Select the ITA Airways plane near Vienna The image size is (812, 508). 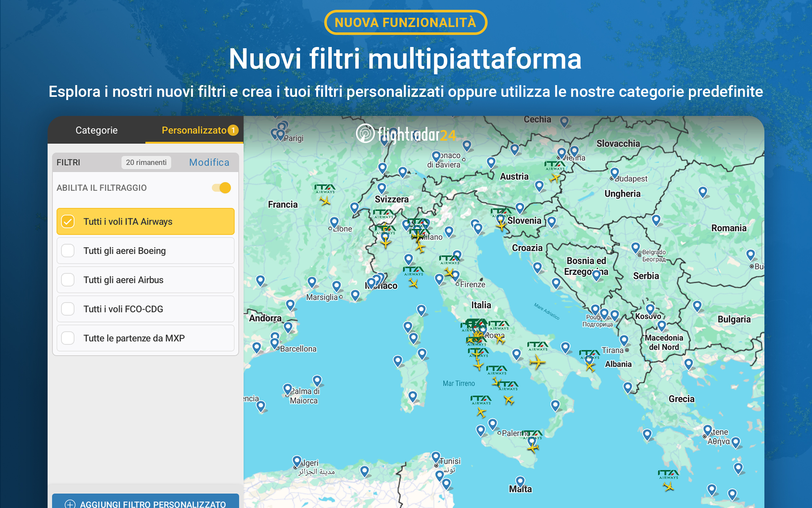[555, 178]
